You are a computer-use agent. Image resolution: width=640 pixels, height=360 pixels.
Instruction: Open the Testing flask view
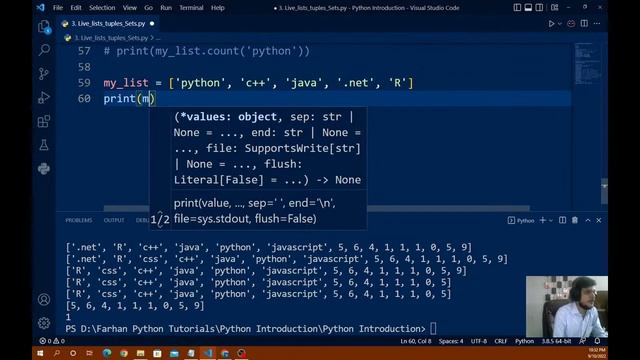pyautogui.click(x=44, y=145)
